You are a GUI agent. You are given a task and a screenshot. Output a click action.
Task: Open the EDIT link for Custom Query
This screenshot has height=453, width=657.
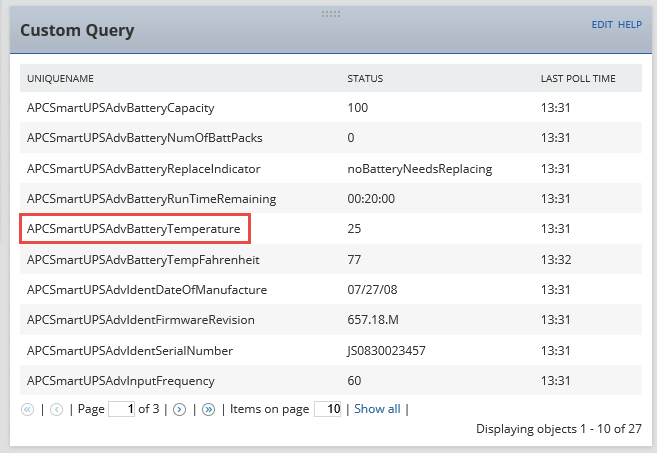pyautogui.click(x=602, y=25)
